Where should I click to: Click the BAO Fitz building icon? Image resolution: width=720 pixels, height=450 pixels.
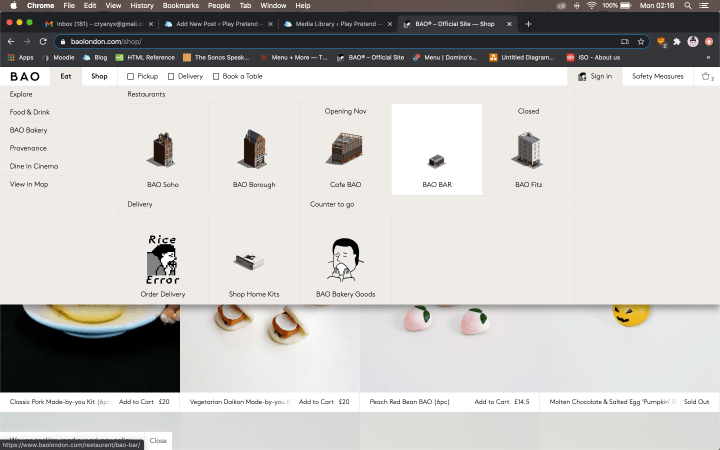528,149
